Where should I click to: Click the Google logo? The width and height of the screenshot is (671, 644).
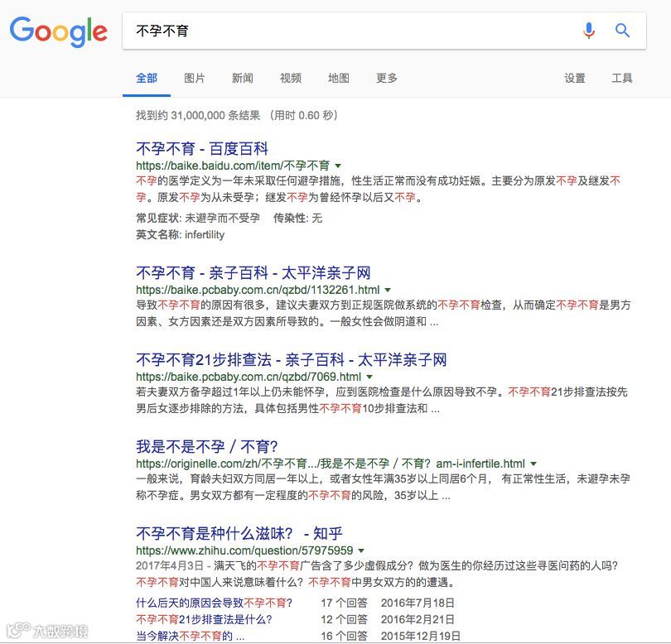coord(59,31)
